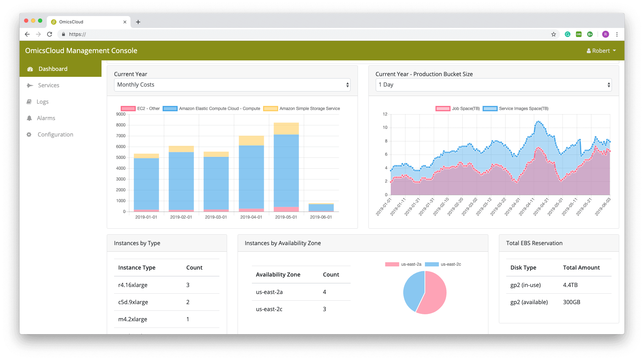Open the Logs sidebar item

point(60,102)
